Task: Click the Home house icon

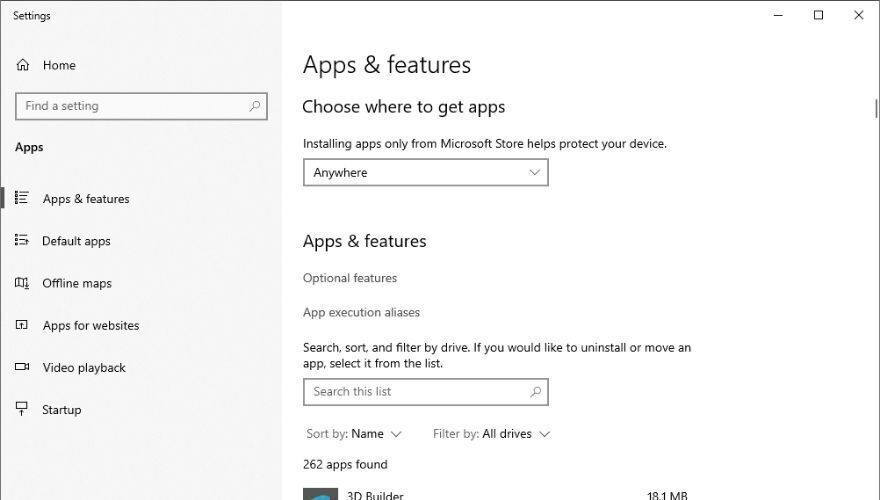Action: pyautogui.click(x=22, y=65)
